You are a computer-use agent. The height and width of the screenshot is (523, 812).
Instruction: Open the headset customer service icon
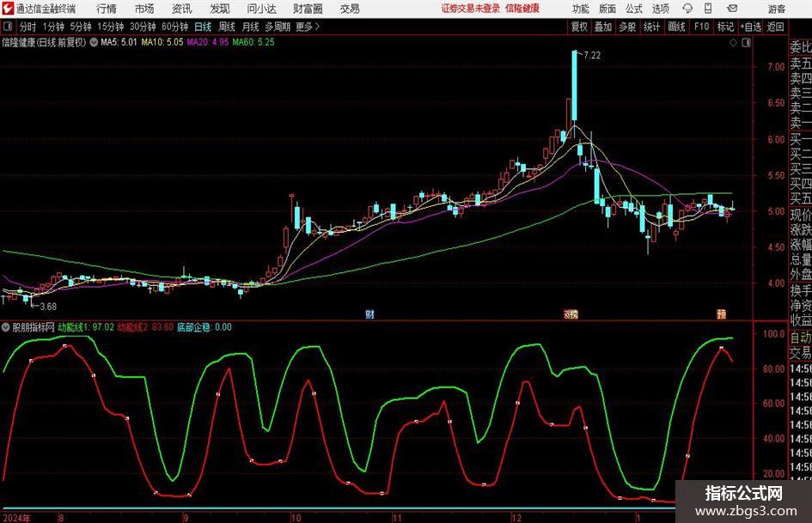click(687, 9)
